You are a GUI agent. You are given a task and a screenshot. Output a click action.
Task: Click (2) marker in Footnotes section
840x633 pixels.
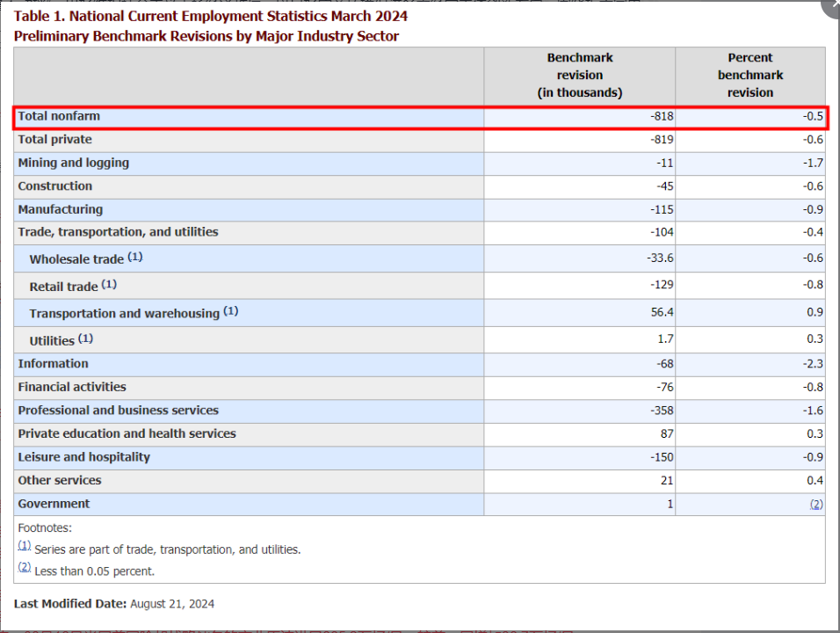click(x=25, y=568)
